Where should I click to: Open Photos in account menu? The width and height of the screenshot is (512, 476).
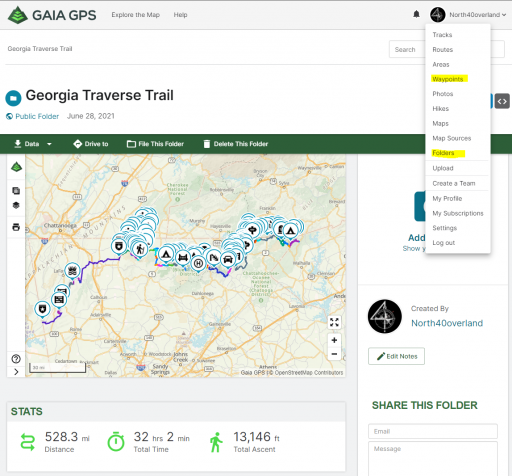[x=443, y=94]
